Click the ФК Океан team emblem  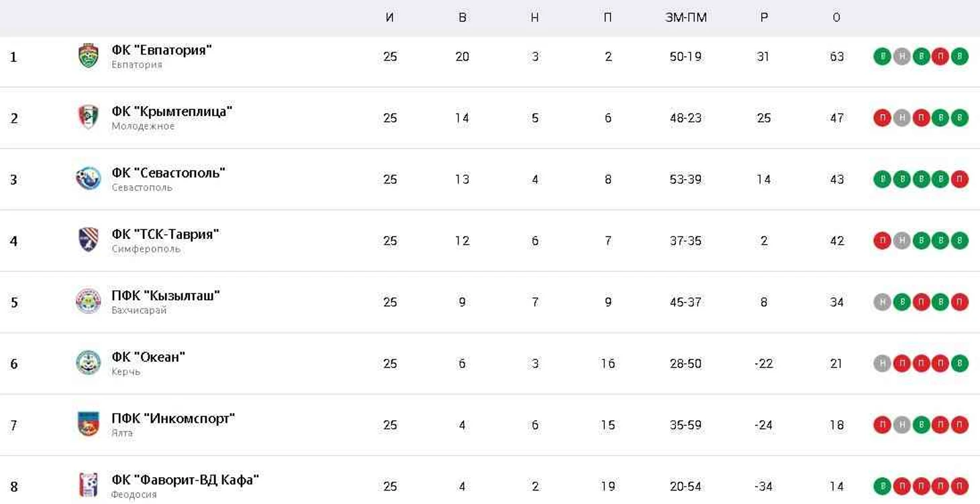tap(88, 363)
